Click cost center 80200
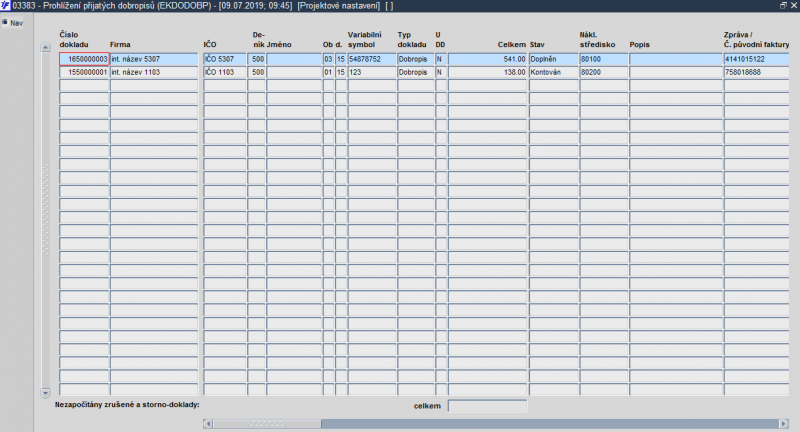Viewport: 800px width, 432px height. click(x=604, y=72)
